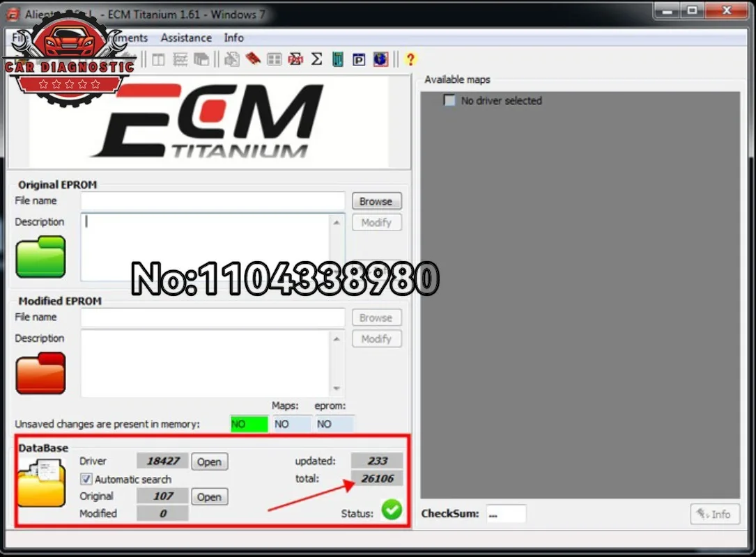756x557 pixels.
Task: Click the green Original EPROM folder icon
Action: coord(40,257)
